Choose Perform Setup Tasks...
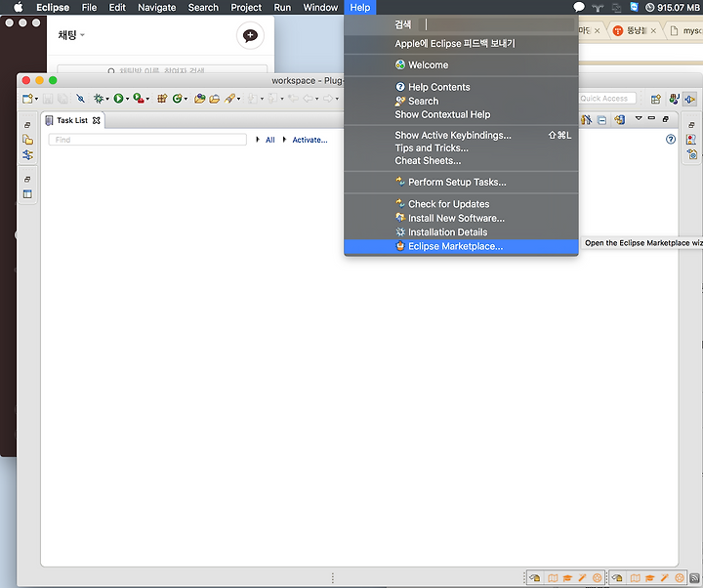Image resolution: width=703 pixels, height=588 pixels. tap(461, 182)
